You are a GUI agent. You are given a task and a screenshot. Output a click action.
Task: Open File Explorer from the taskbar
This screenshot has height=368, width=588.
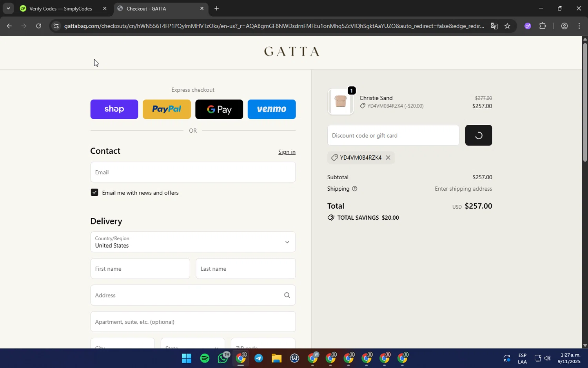tap(277, 358)
